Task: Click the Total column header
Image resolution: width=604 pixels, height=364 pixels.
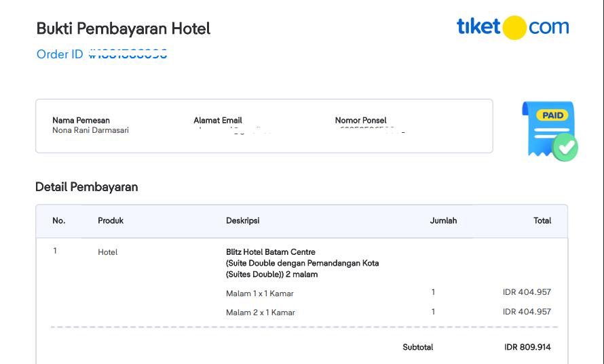Action: coord(542,221)
